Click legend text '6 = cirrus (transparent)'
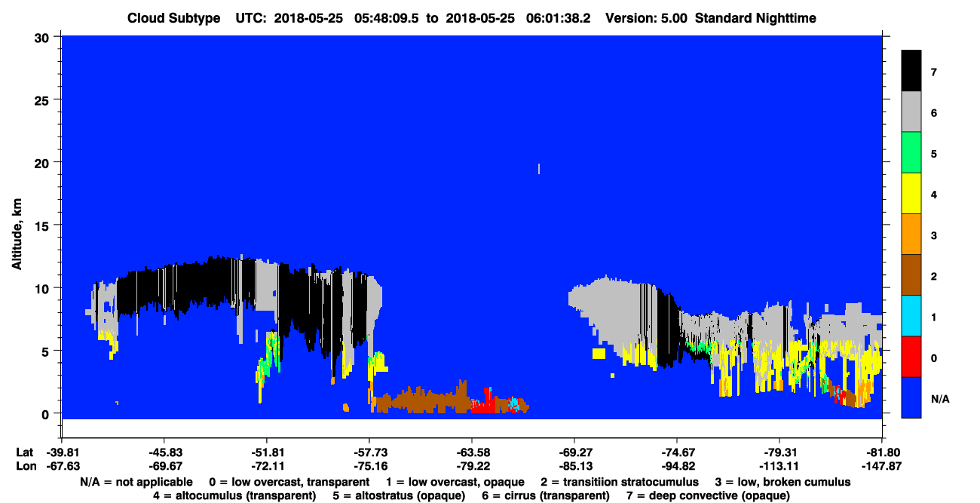Viewport: 980px width, 503px height. click(544, 495)
